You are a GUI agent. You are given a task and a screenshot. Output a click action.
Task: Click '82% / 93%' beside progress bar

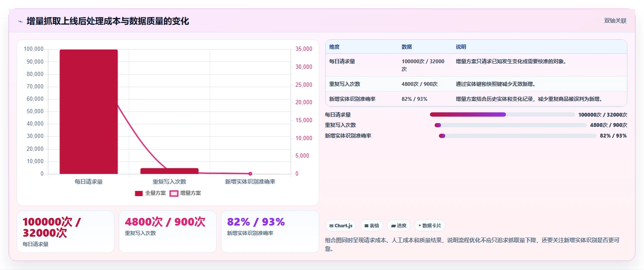(x=613, y=136)
